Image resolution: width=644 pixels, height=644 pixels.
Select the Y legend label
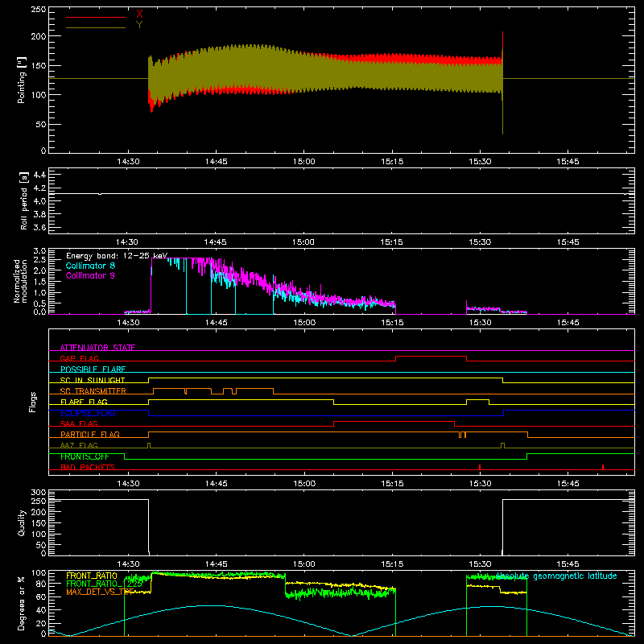pos(139,25)
